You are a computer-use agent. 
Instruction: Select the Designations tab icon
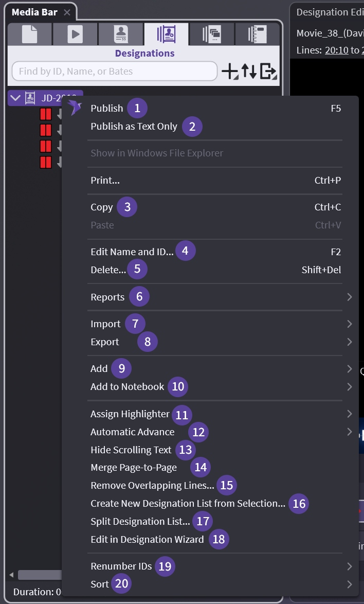[167, 34]
